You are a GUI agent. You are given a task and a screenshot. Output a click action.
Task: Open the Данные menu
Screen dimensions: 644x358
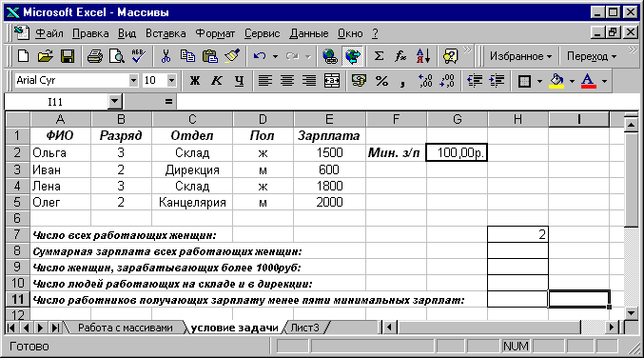pos(309,33)
